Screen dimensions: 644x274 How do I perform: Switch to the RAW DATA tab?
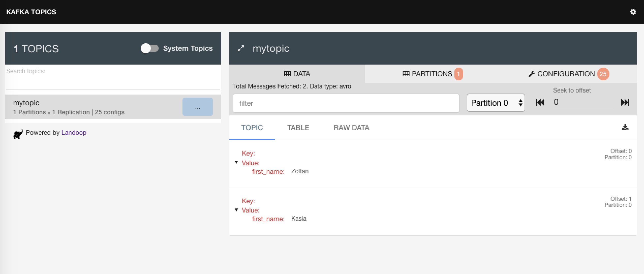(351, 128)
